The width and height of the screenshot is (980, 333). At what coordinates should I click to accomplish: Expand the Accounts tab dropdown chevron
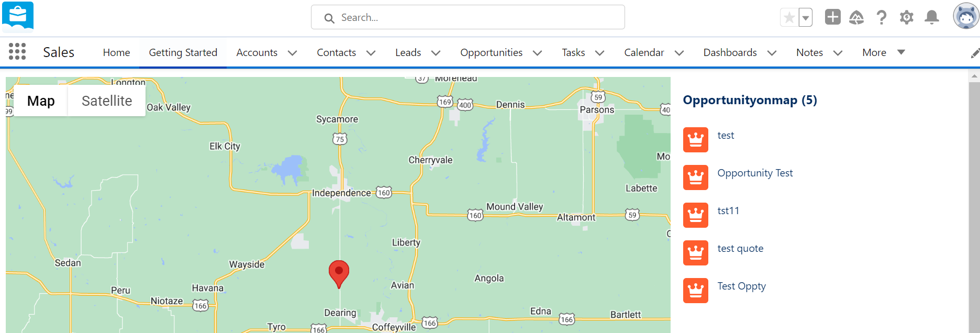coord(293,53)
